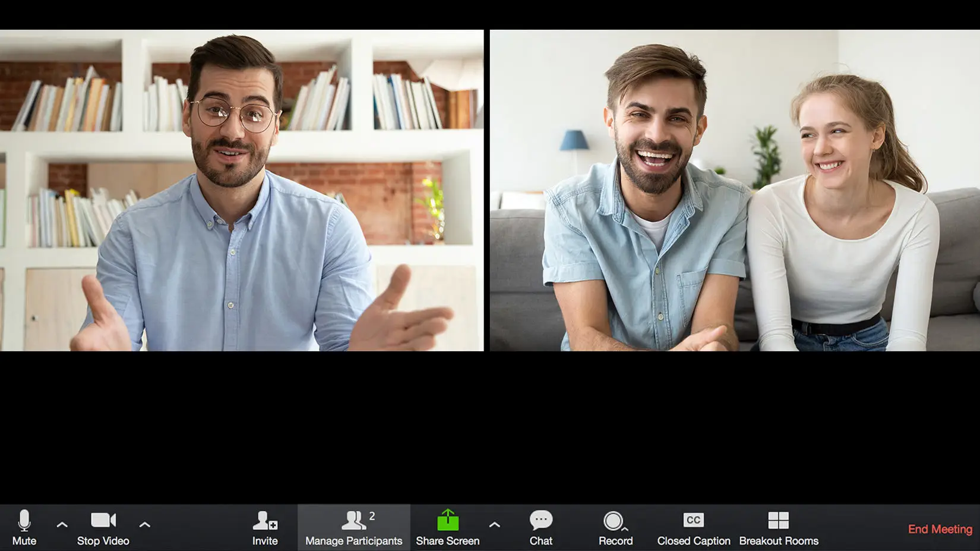
Task: Click the green Share Screen icon
Action: pyautogui.click(x=448, y=520)
